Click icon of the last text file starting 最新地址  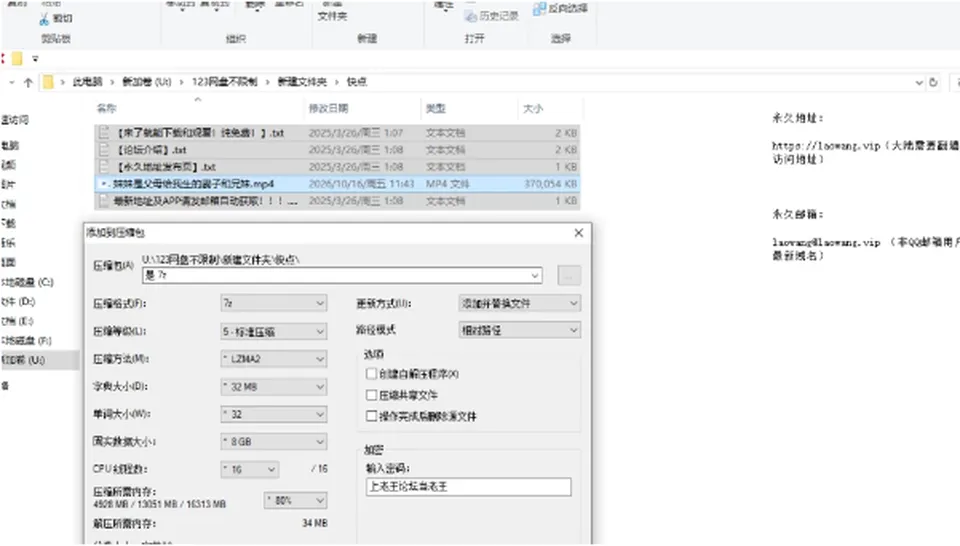click(x=104, y=201)
